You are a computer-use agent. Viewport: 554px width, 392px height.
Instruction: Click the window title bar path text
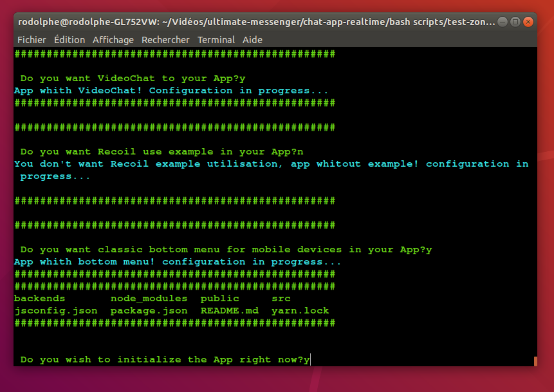click(x=257, y=22)
